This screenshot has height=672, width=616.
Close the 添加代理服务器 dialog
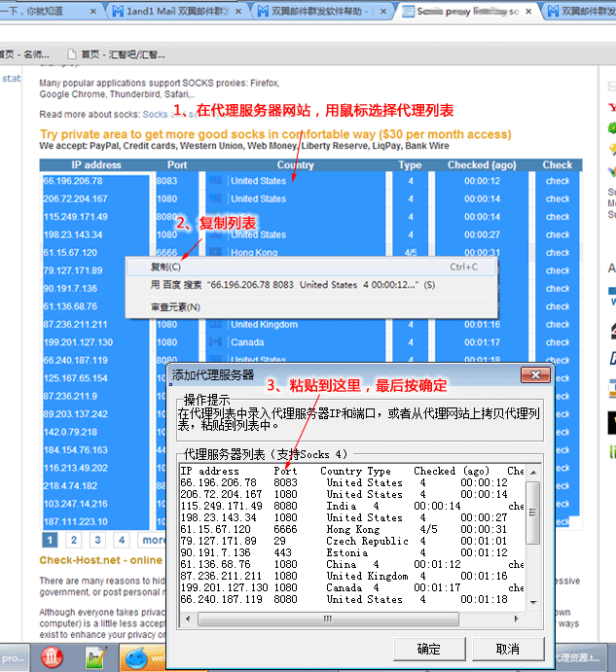(x=534, y=374)
